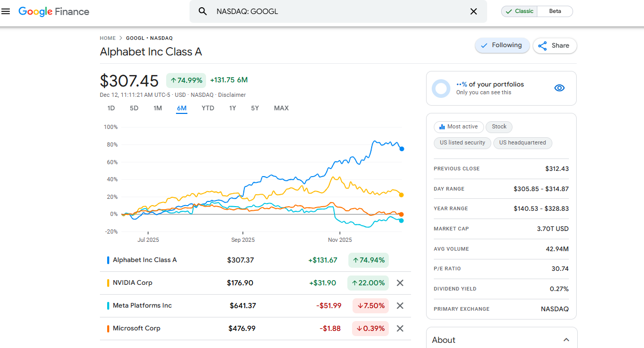This screenshot has height=348, width=644.
Task: Select the 5Y time range
Action: tap(255, 108)
